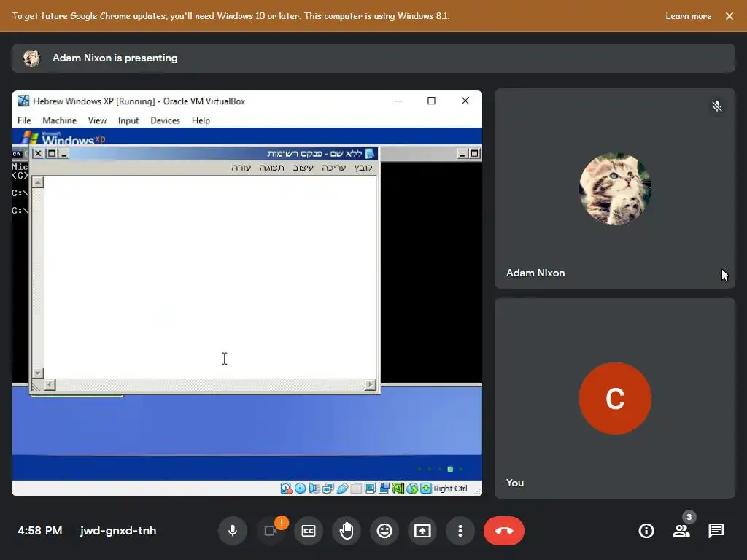Click the Right Ctrl host key label
Image resolution: width=747 pixels, height=560 pixels.
pyautogui.click(x=450, y=489)
